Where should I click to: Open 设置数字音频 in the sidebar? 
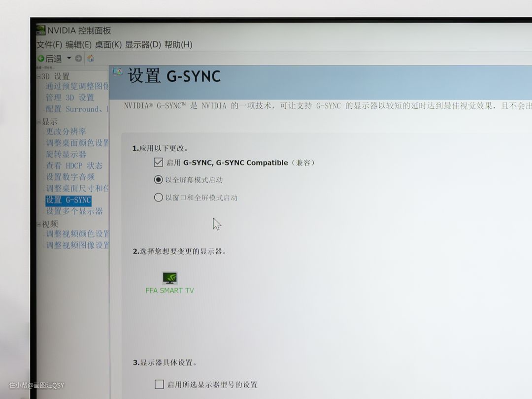(70, 177)
